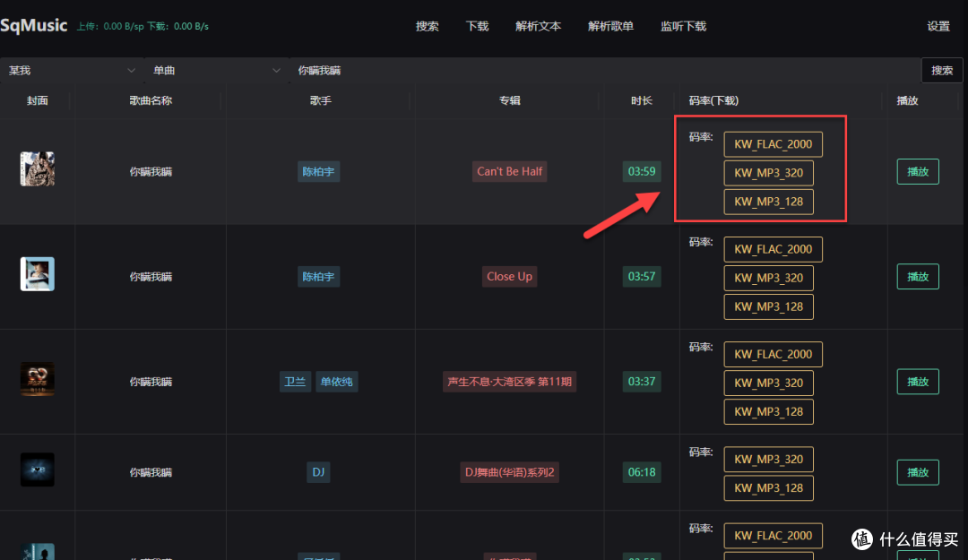The width and height of the screenshot is (968, 560).
Task: Click the 搜索 button beside search box
Action: (x=941, y=70)
